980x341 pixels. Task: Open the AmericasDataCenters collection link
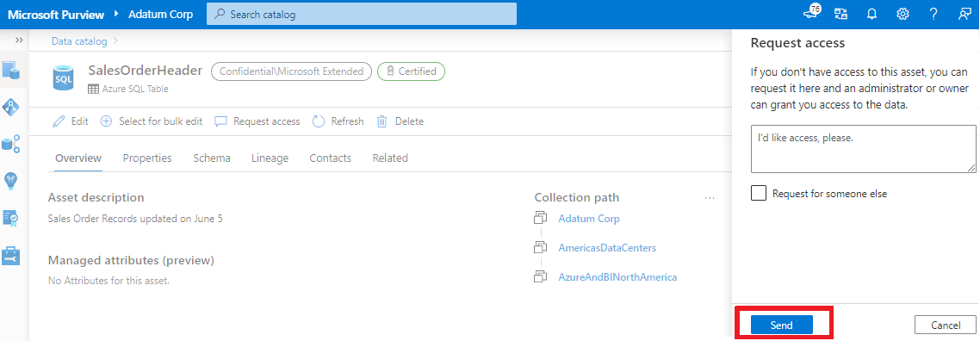coord(607,247)
